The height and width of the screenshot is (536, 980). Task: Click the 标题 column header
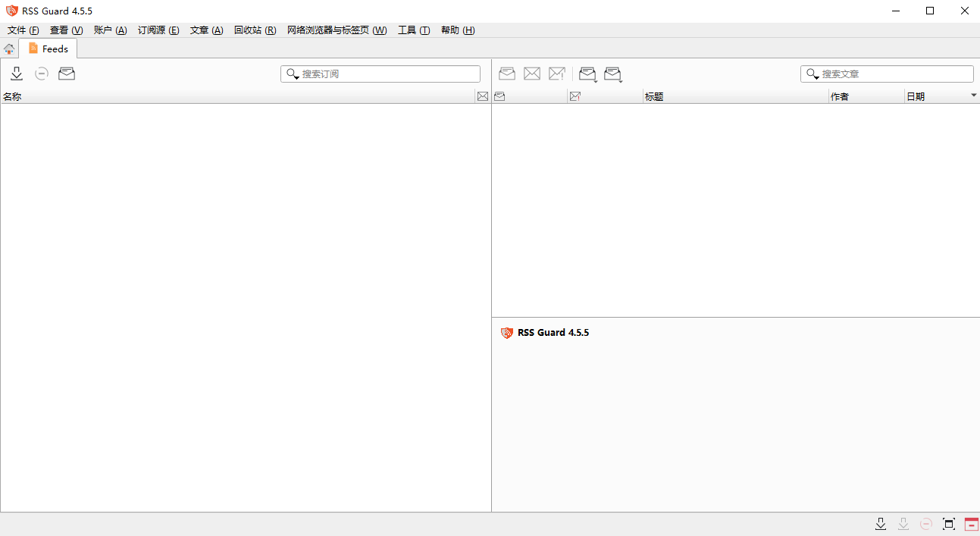734,96
